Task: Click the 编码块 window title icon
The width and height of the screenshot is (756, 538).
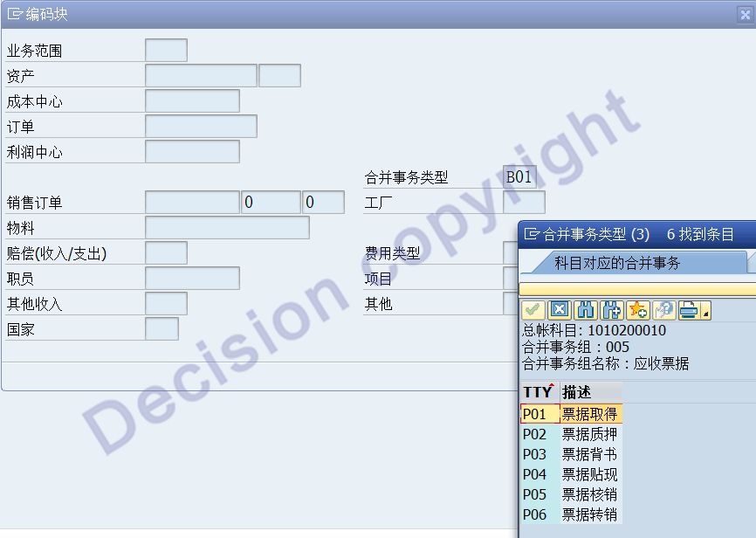Action: (16, 14)
